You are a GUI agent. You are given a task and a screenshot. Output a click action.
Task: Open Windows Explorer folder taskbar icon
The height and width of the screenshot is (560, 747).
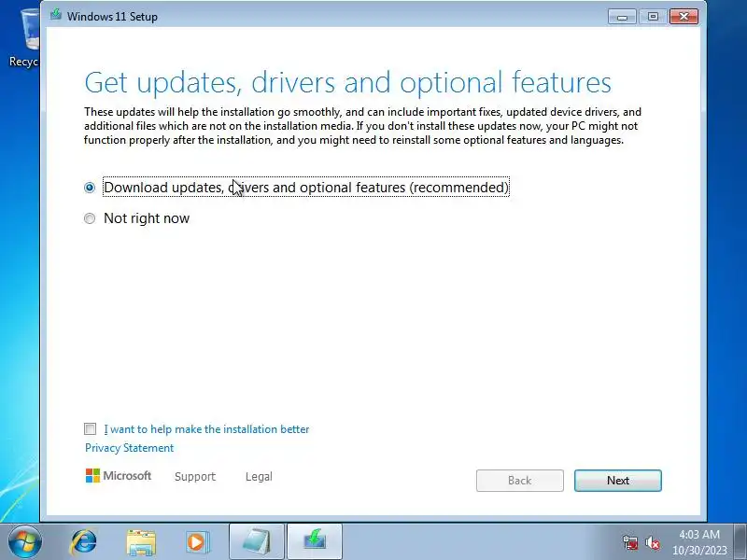(141, 542)
